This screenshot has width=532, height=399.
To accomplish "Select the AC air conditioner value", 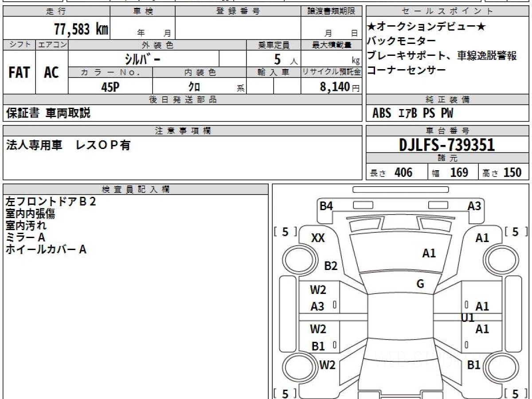I will tap(51, 73).
